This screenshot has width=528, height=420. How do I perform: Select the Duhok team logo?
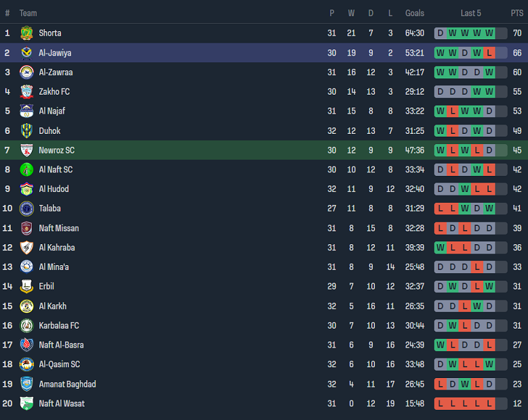(26, 131)
